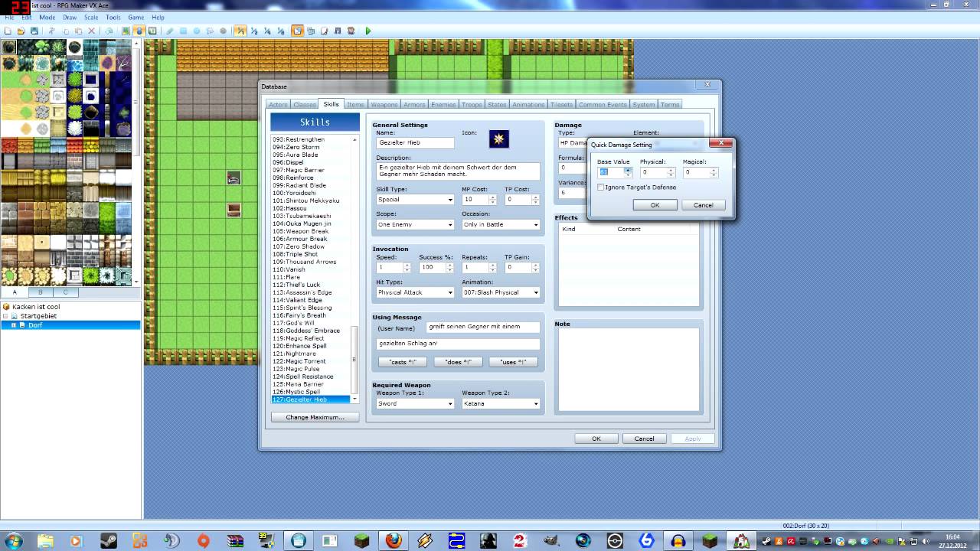This screenshot has width=980, height=551.
Task: Click the skill Icon picker image
Action: click(x=499, y=139)
